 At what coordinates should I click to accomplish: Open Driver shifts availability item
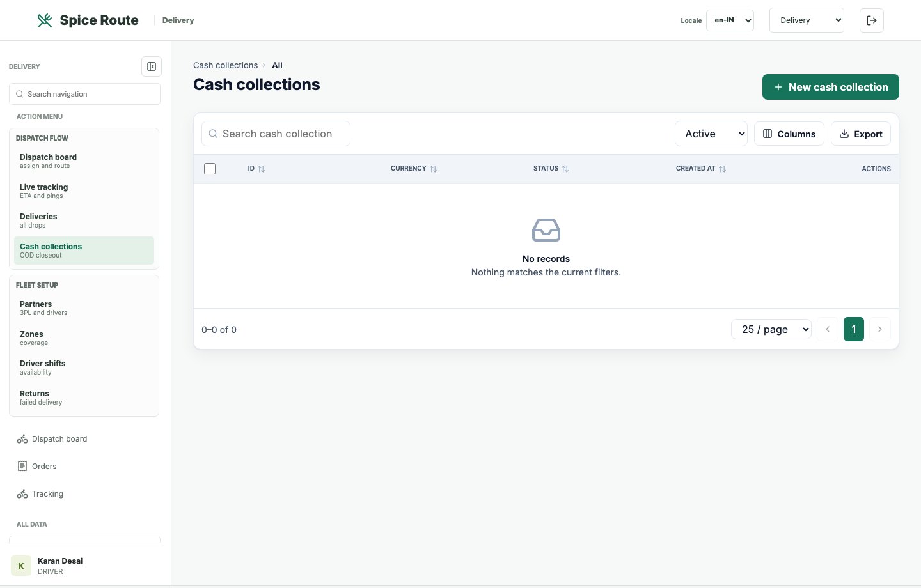point(84,367)
